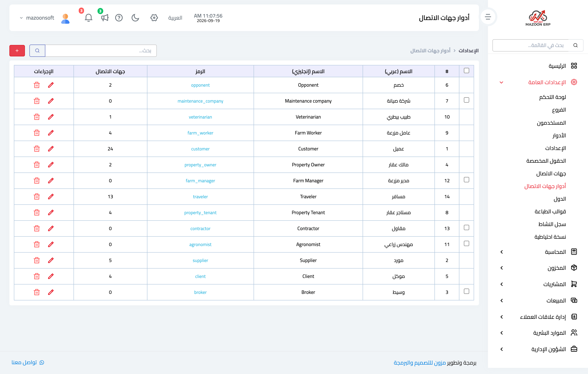Open المستخدمون menu item

551,123
